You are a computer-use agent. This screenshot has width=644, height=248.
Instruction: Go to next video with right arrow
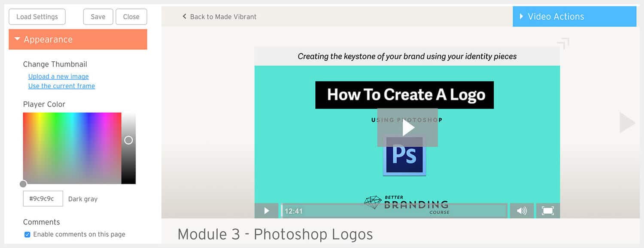[627, 123]
